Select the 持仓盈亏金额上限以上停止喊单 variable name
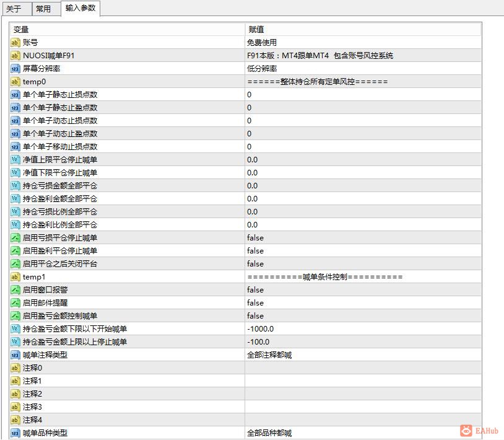The image size is (504, 440). pyautogui.click(x=74, y=342)
